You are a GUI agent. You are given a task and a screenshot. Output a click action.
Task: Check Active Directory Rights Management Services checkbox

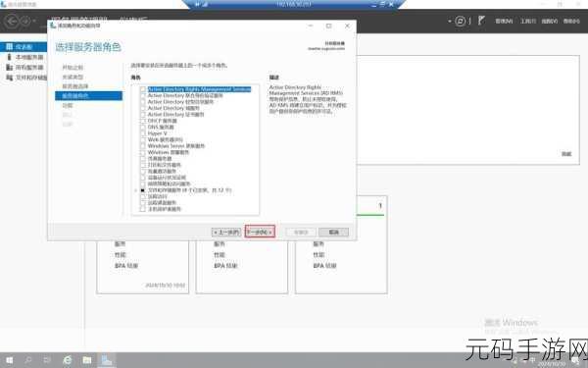coord(143,89)
